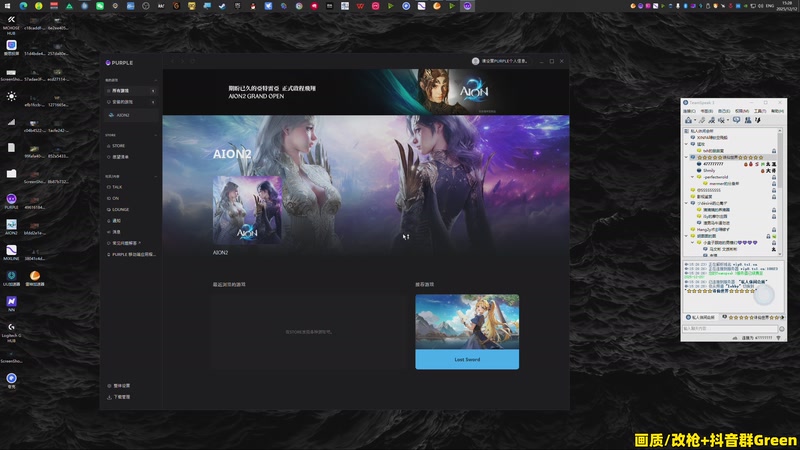Viewport: 800px width, 450px height.
Task: Switch to the starred channel chat tab
Action: click(750, 317)
